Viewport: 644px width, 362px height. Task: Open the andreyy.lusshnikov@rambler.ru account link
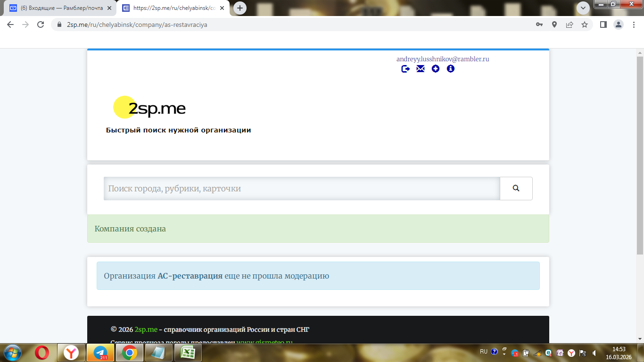pos(443,59)
